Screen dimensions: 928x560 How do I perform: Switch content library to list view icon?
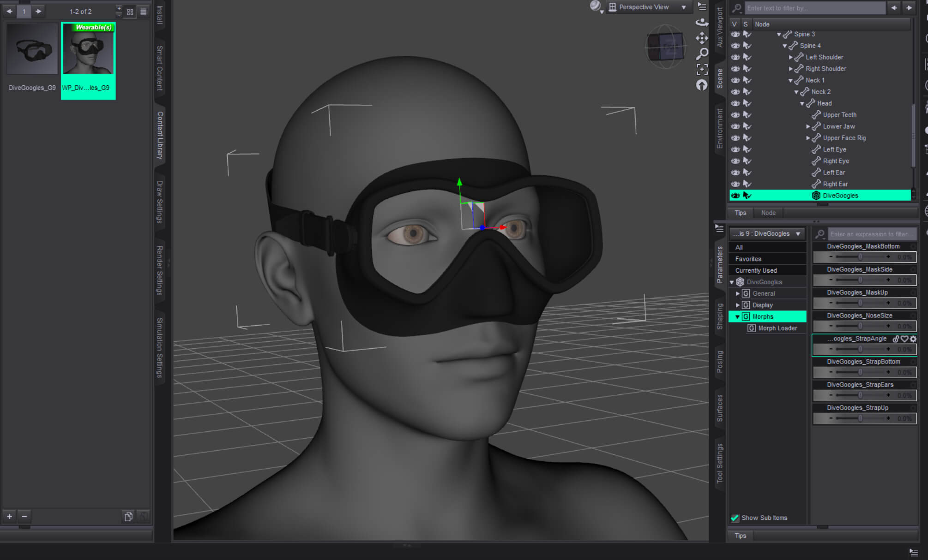(144, 12)
